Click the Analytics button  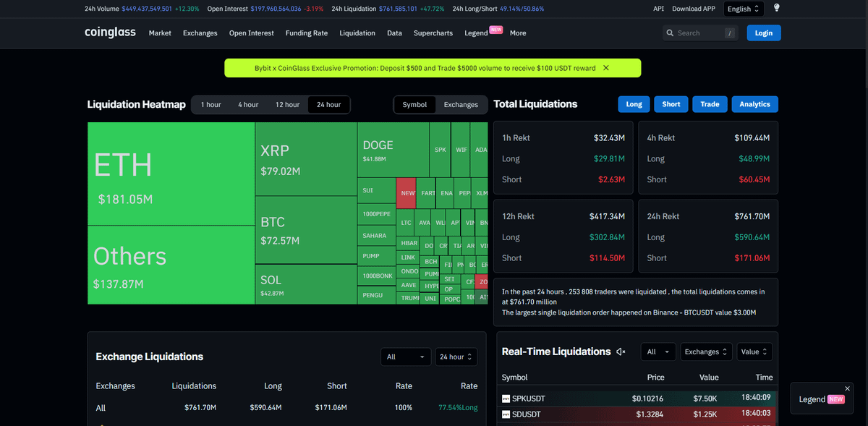(x=755, y=104)
